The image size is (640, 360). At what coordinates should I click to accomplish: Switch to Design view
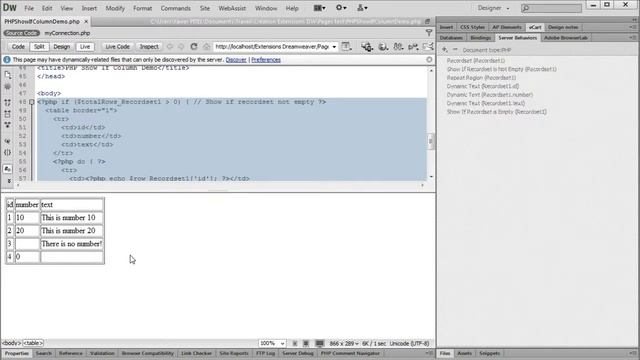click(62, 47)
